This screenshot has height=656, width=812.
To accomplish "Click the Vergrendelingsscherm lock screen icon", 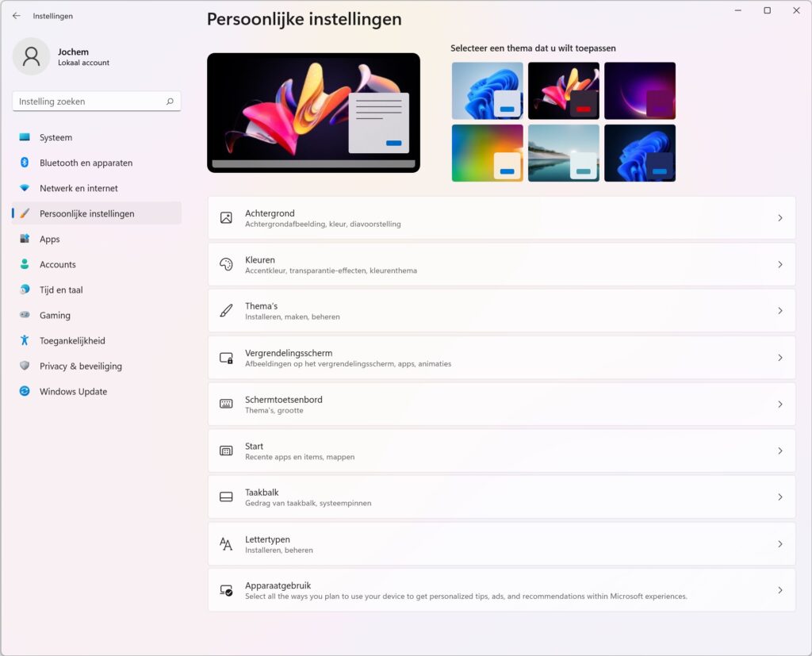I will pyautogui.click(x=226, y=358).
